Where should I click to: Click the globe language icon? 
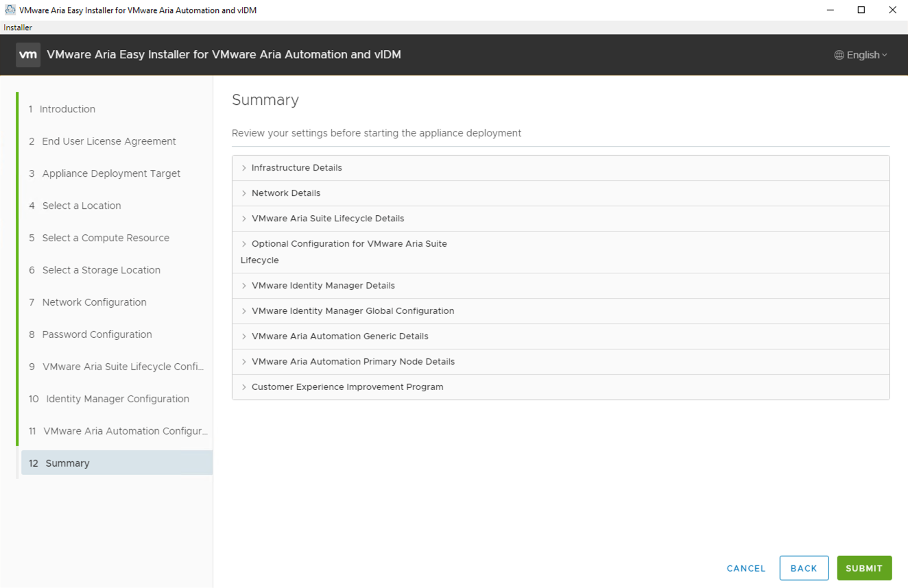839,55
